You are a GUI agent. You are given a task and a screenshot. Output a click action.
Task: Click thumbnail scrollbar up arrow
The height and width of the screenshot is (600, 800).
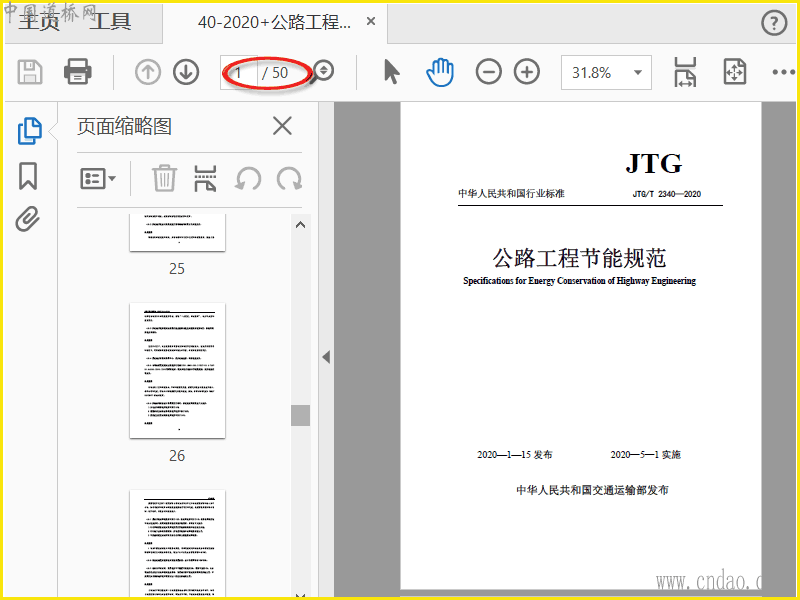pyautogui.click(x=301, y=224)
